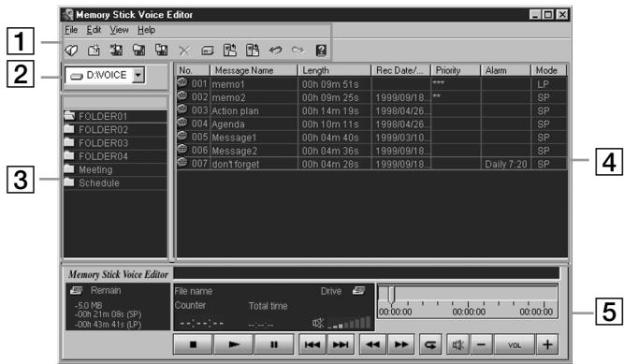Undo the last action via toolbar arrow
The image size is (624, 364).
pyautogui.click(x=275, y=51)
